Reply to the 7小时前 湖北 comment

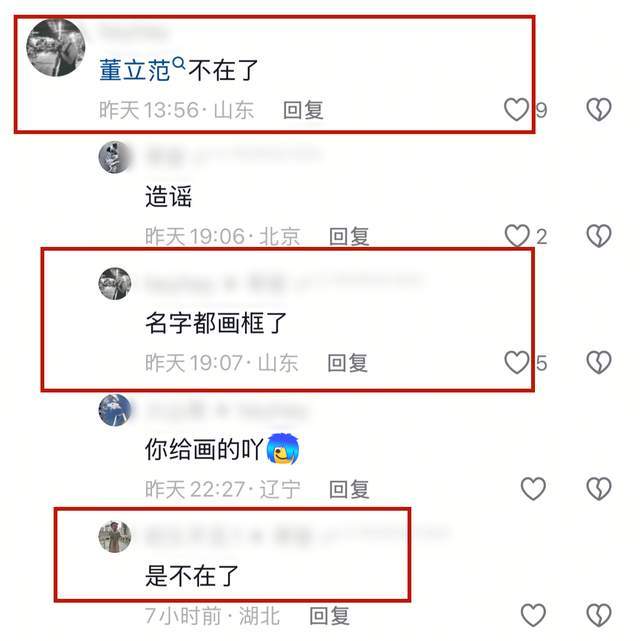pyautogui.click(x=330, y=615)
